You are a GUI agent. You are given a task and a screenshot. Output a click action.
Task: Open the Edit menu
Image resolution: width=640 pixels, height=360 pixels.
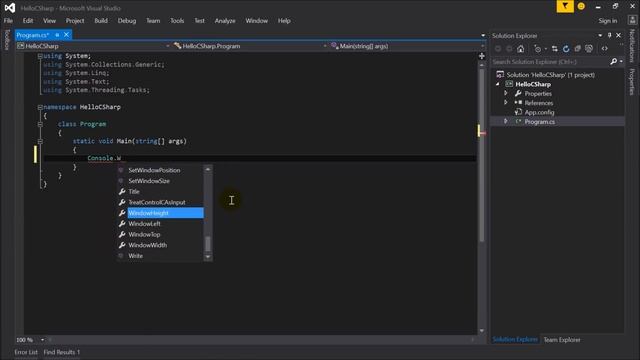[x=28, y=20]
